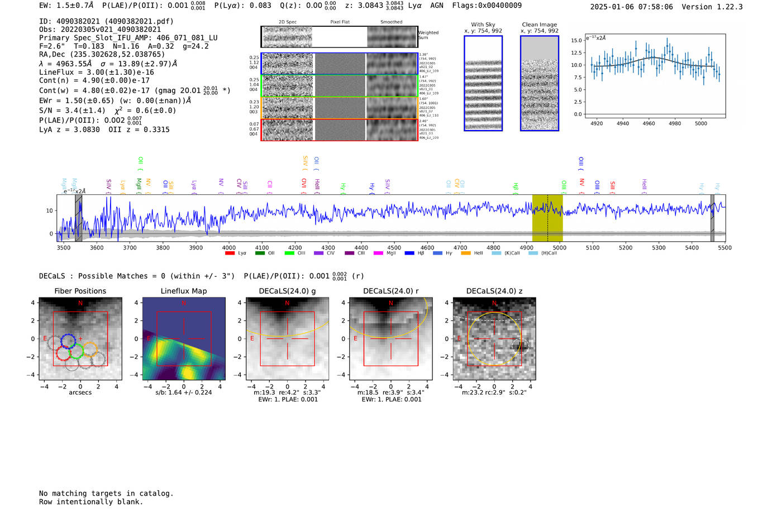Click 'Row intentionally blank.' text
This screenshot has height=532, width=782.
tap(91, 502)
